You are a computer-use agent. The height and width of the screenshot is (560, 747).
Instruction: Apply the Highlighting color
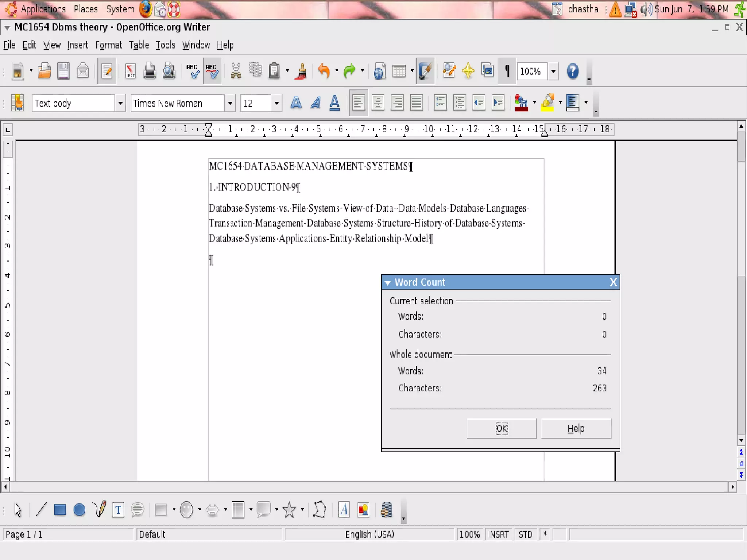pyautogui.click(x=547, y=103)
